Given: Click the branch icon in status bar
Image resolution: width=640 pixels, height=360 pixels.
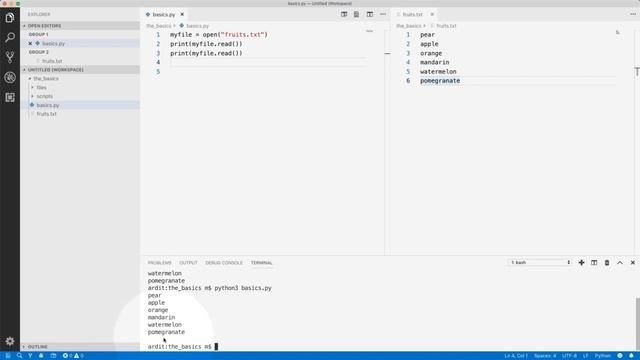Looking at the screenshot, I should tap(30, 356).
